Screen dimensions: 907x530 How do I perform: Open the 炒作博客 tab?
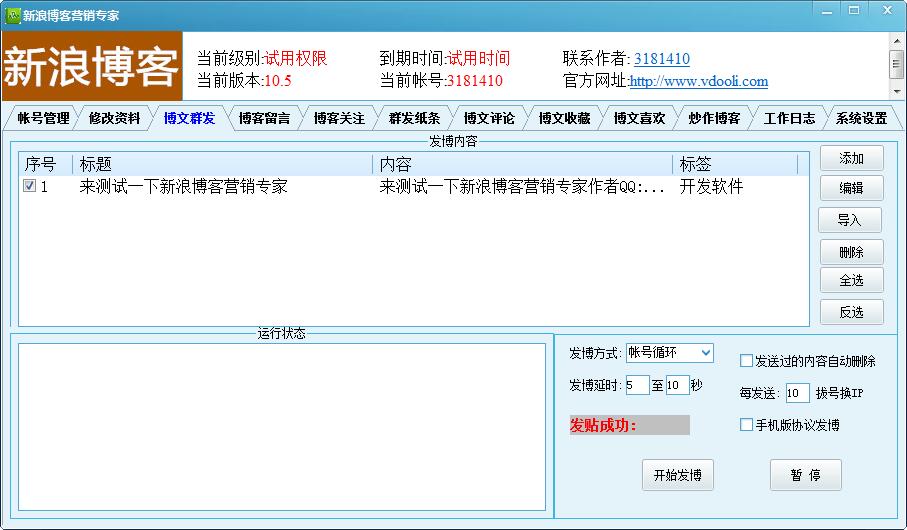click(714, 118)
